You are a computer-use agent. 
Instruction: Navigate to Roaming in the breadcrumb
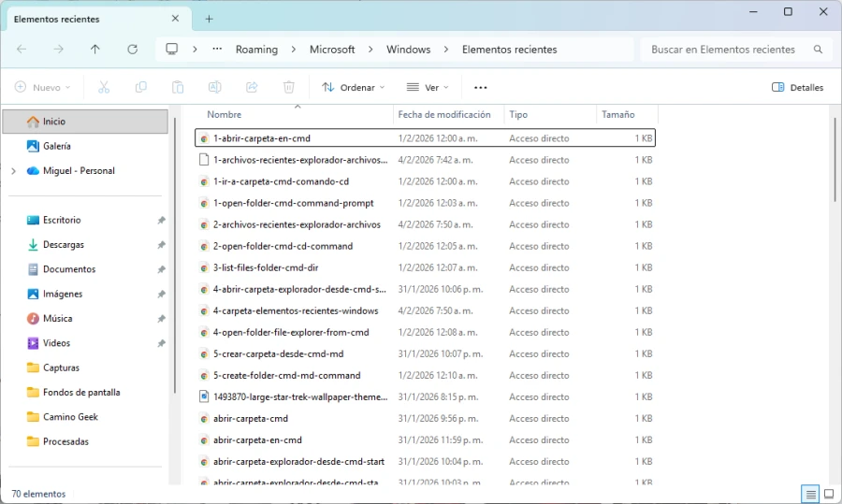click(x=256, y=50)
